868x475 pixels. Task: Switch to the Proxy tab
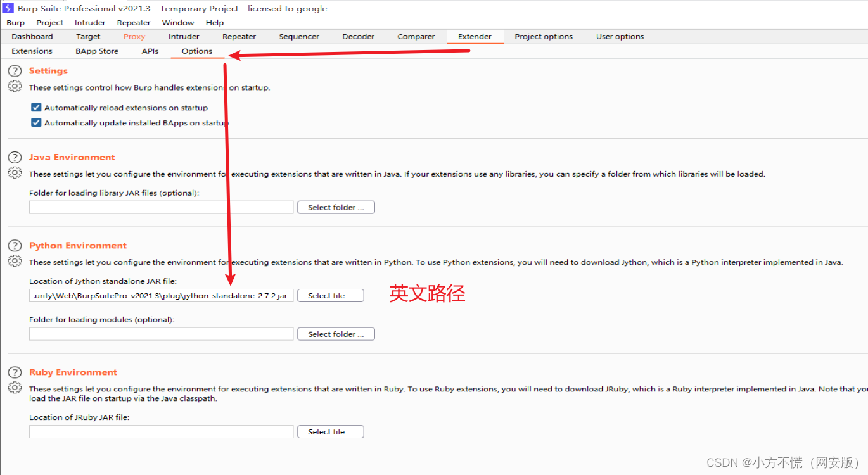coord(134,37)
